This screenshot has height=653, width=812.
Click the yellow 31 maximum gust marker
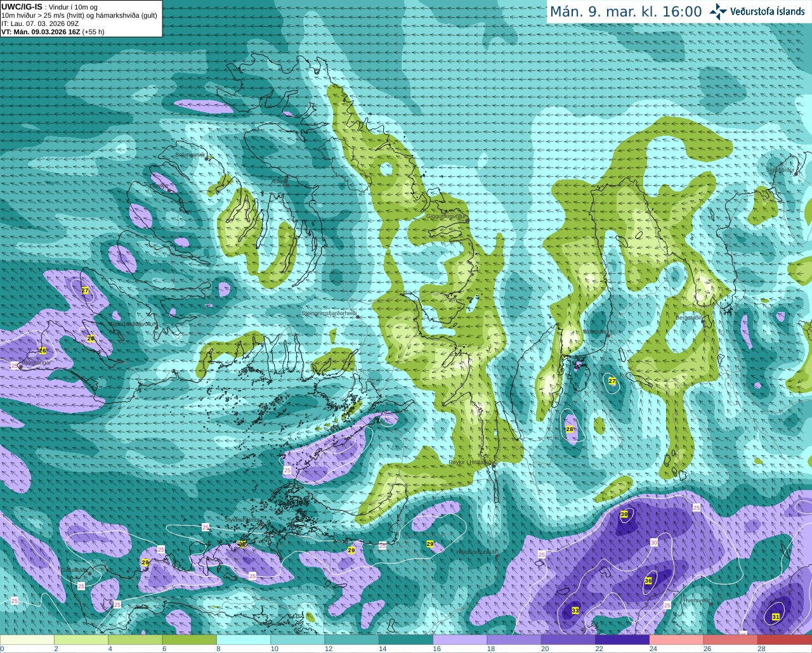(776, 617)
